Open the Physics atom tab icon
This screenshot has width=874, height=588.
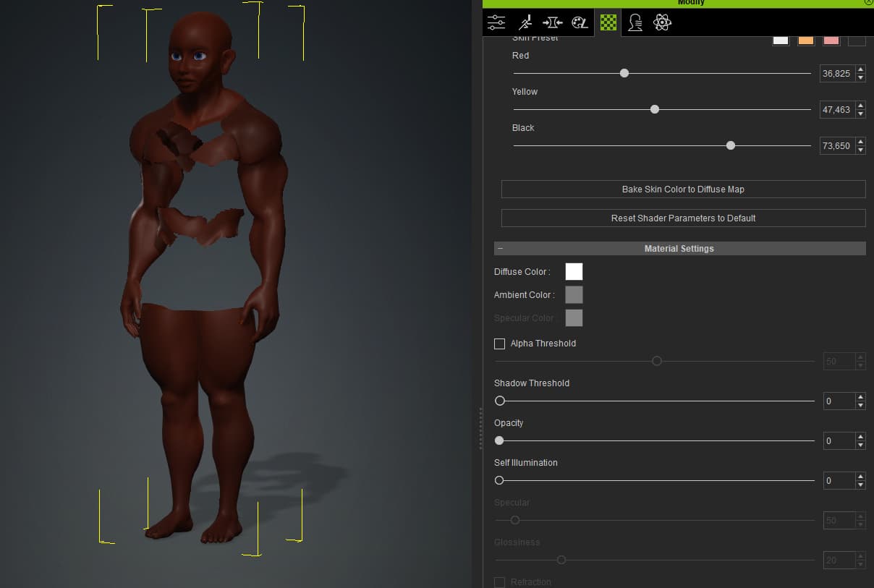coord(662,22)
